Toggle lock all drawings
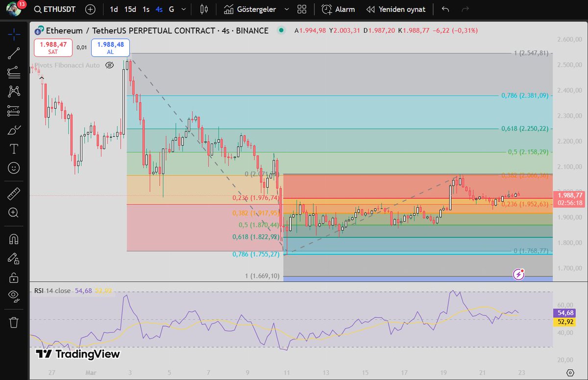Viewport: 588px width, 380px height. [x=14, y=277]
